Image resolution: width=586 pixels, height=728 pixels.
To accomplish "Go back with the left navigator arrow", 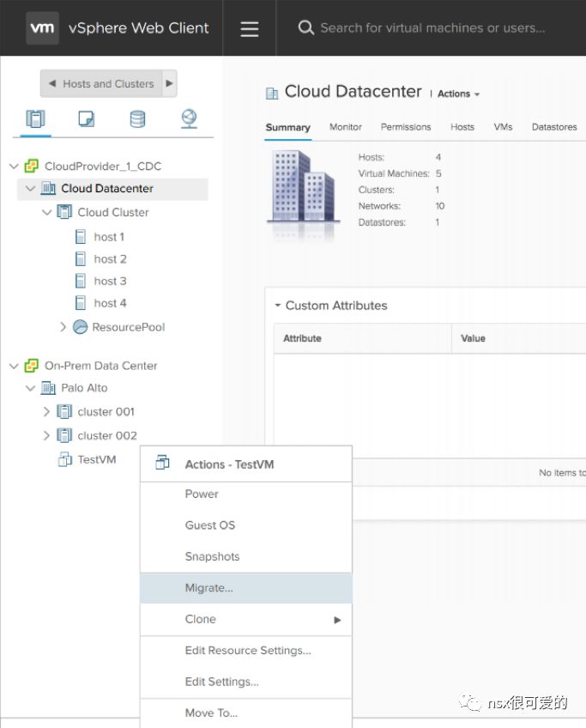I will click(52, 83).
